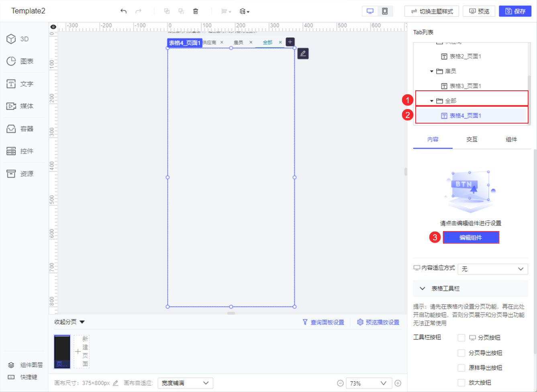Image resolution: width=537 pixels, height=392 pixels.
Task: Click the delete (trash) icon in the toolbar
Action: tap(196, 11)
